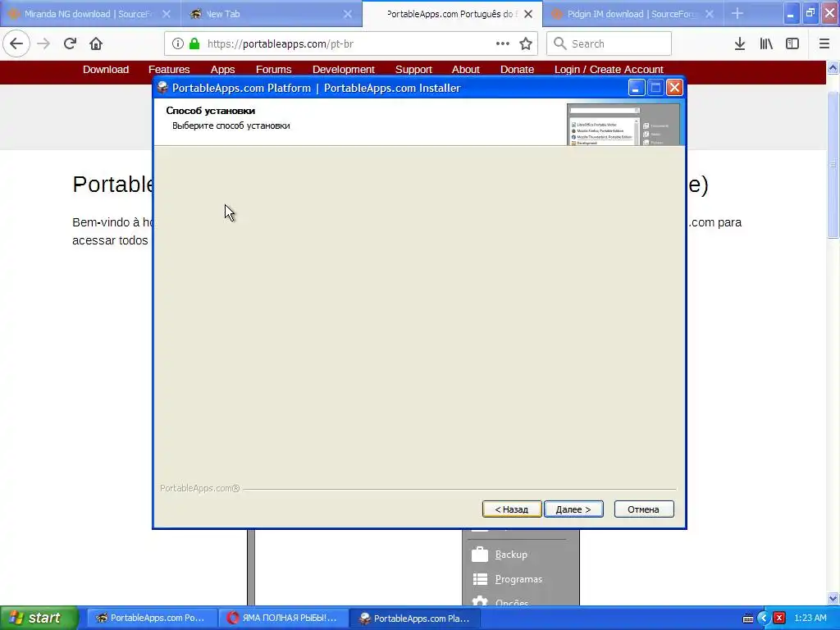Click the installer Отмена cancel button
This screenshot has height=630, width=840.
click(643, 509)
